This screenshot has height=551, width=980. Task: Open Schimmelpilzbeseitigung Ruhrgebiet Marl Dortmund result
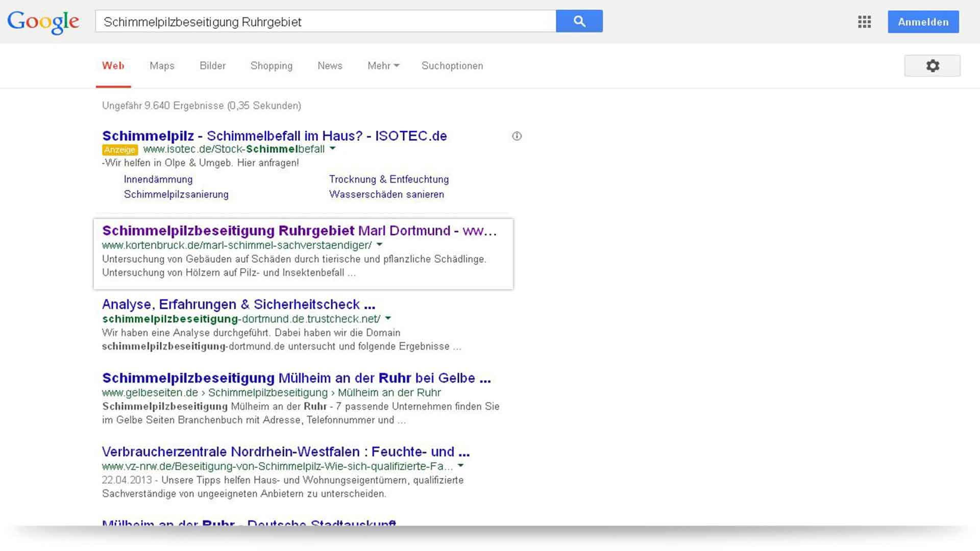[x=299, y=231]
